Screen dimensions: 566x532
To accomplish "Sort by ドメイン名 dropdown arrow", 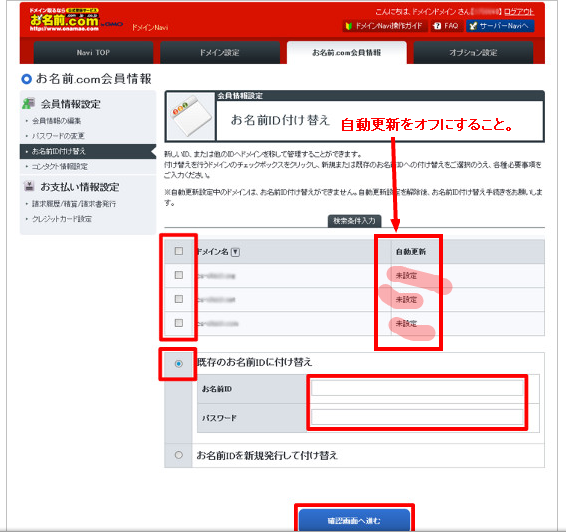I will click(x=235, y=252).
